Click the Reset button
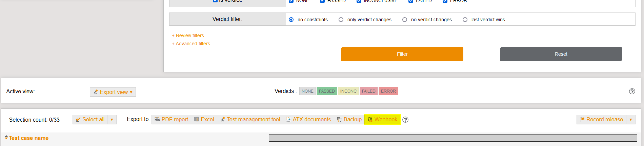 click(561, 54)
